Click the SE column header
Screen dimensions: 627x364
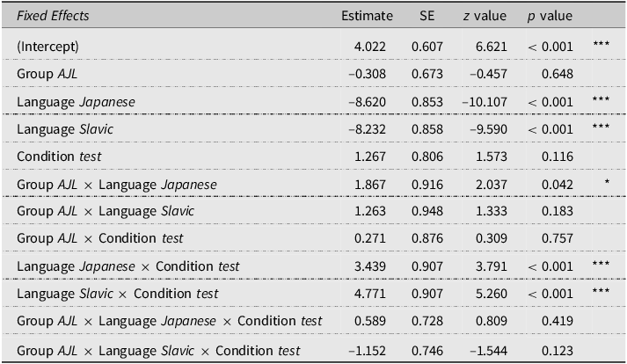[x=428, y=16]
